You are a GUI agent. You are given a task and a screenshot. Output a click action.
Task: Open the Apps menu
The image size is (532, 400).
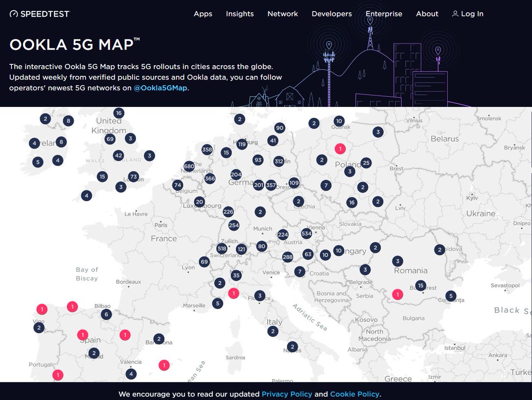coord(203,14)
